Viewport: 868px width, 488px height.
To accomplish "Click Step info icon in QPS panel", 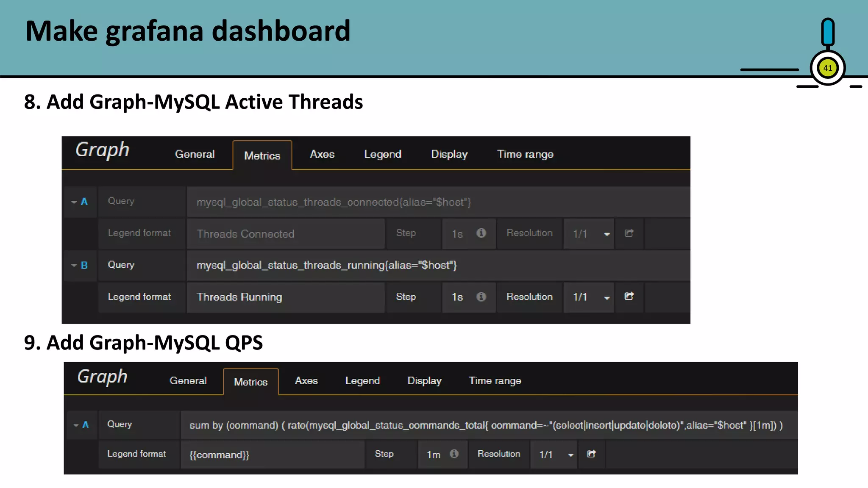I will (454, 454).
